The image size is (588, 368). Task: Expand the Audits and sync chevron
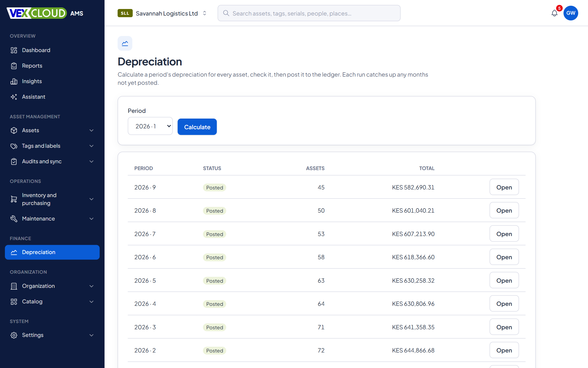pos(91,161)
